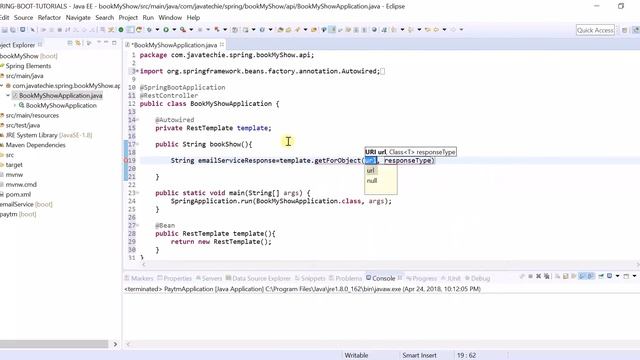Click the Remove Launch X icon in Console
This screenshot has height=360, width=640.
(538, 276)
